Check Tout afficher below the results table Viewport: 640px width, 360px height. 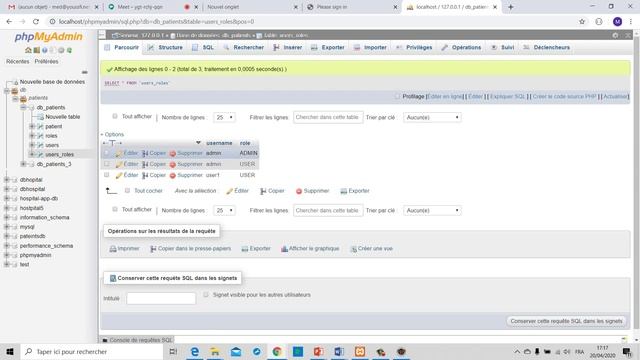tap(115, 209)
